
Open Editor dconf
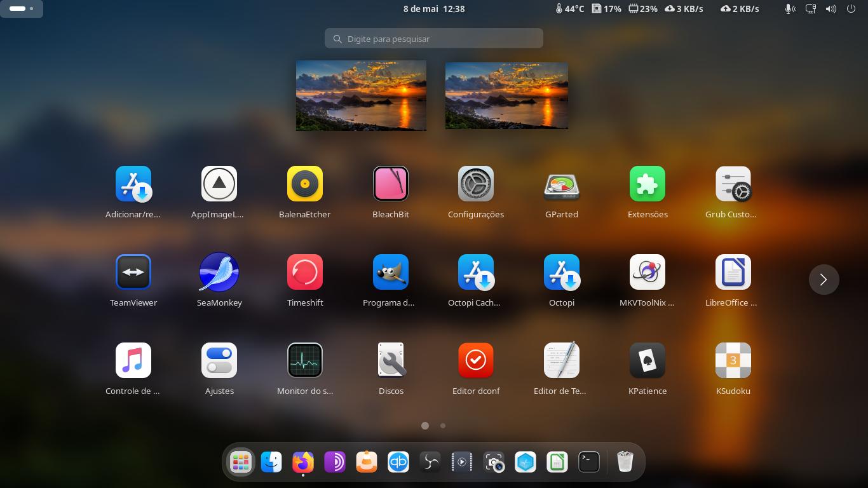(476, 360)
